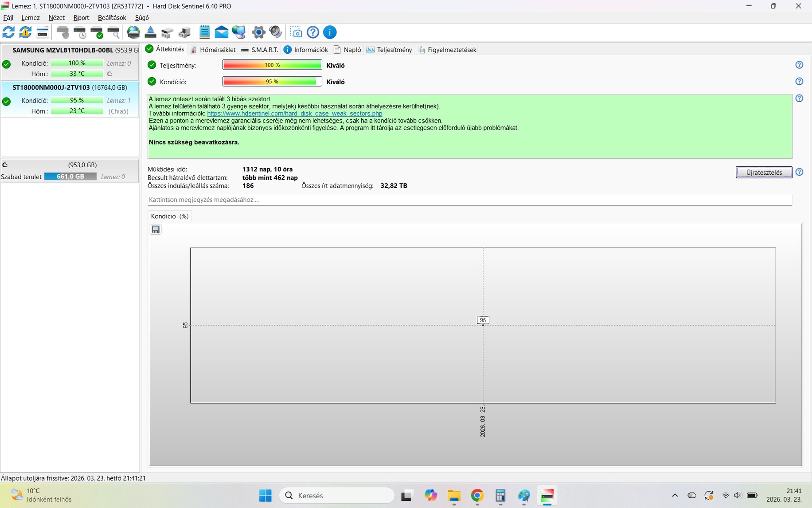
Task: Click the refresh icon with yellow warning sign
Action: (25, 32)
